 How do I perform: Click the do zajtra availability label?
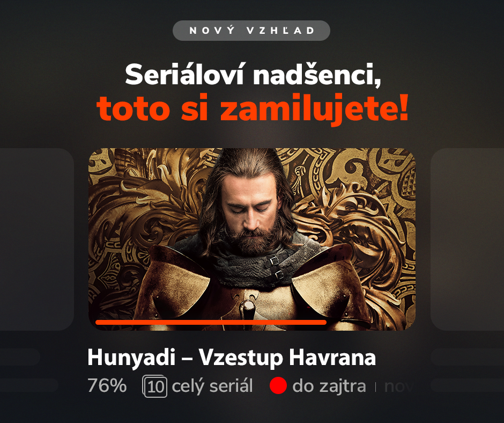pos(329,386)
